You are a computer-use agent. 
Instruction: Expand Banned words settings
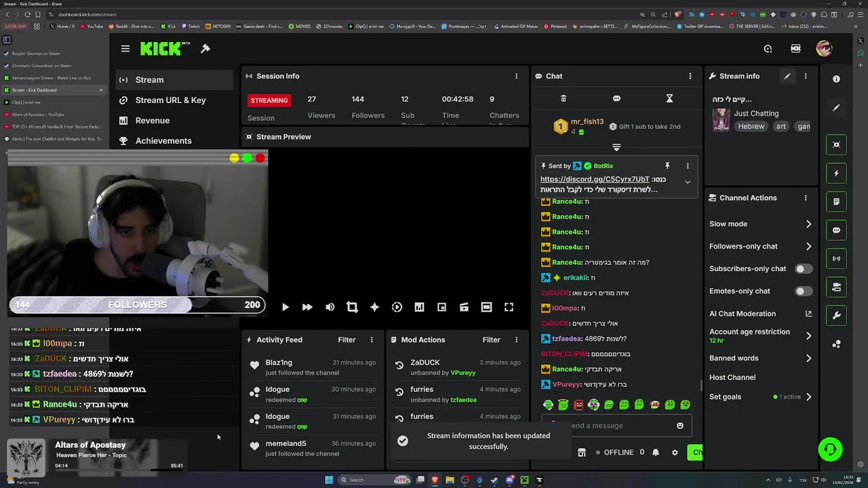click(808, 358)
